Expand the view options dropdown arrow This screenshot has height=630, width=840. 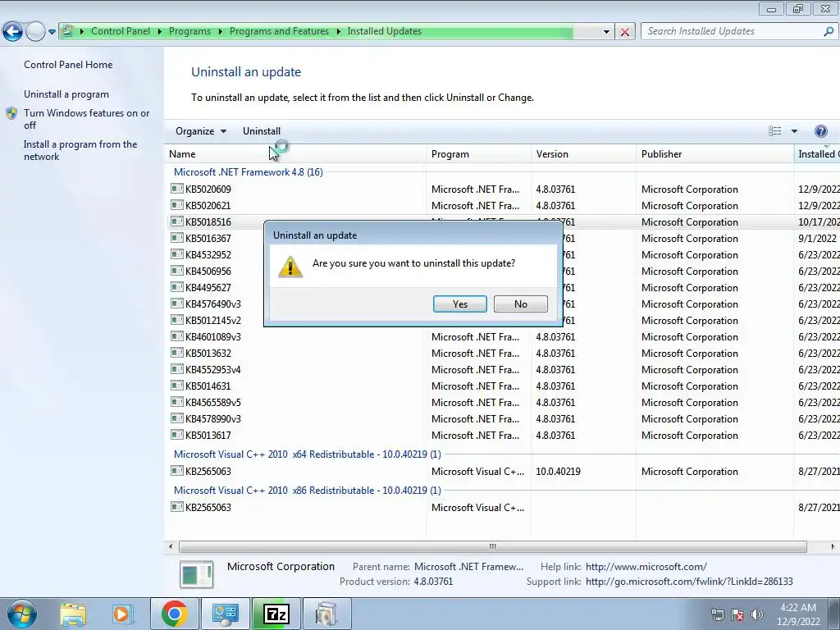(794, 131)
